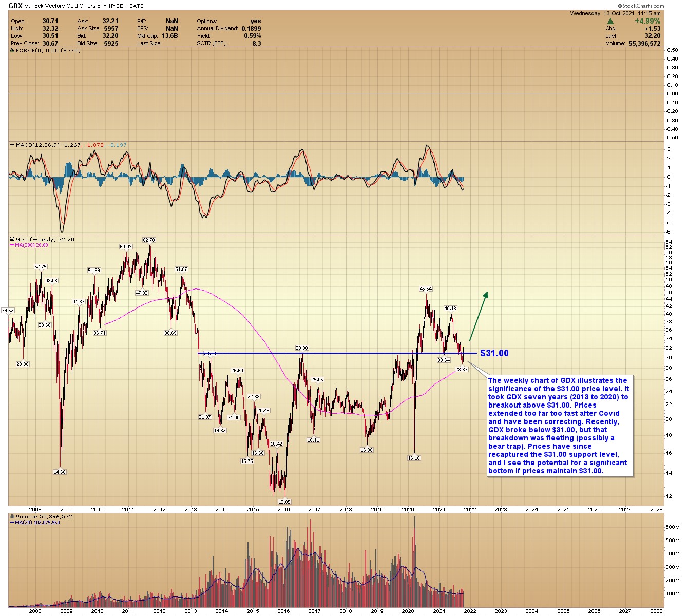The width and height of the screenshot is (688, 616).
Task: Click the red MACD signal value -1.070
Action: click(95, 145)
